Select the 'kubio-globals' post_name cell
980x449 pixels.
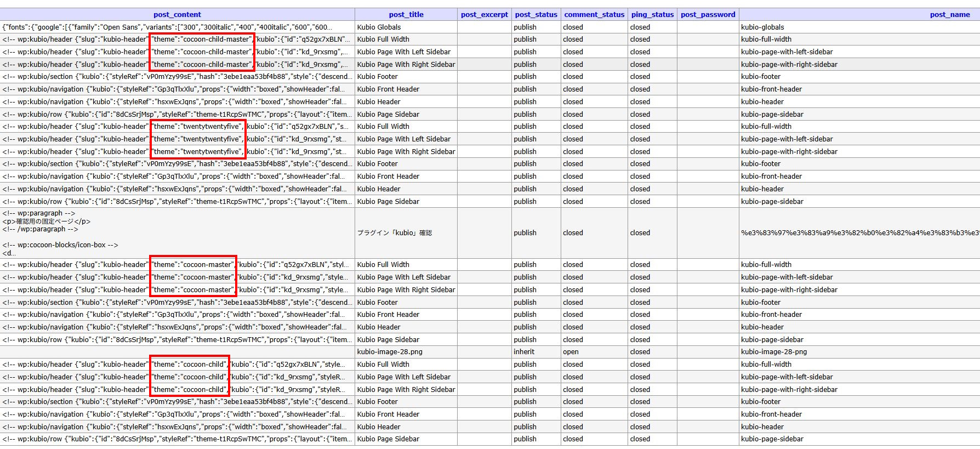tap(859, 27)
